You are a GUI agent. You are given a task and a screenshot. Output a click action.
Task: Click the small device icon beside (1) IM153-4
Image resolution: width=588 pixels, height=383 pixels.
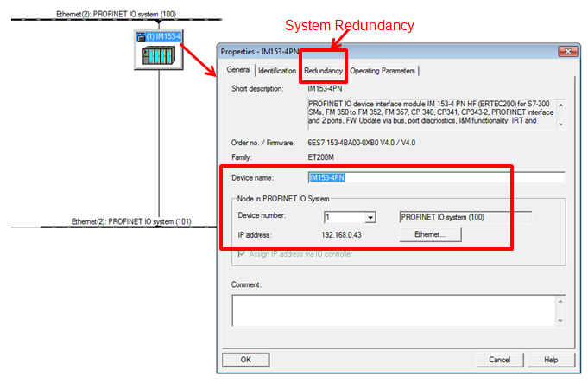[x=141, y=37]
